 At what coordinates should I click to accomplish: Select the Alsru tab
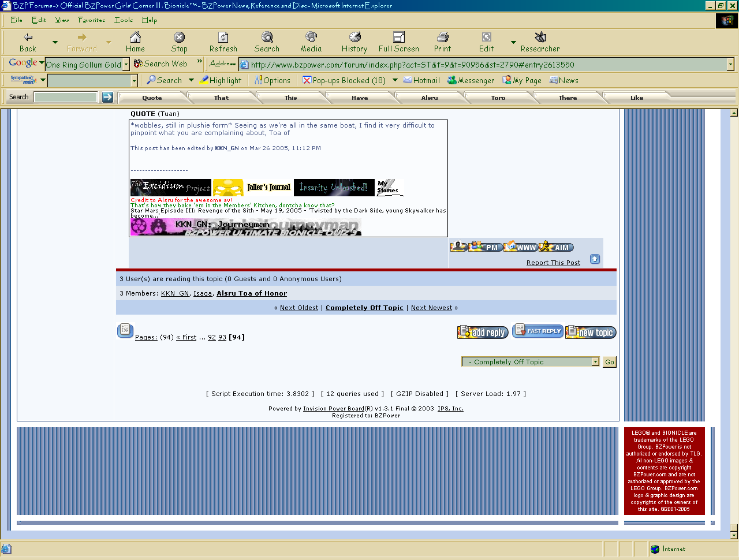click(430, 98)
